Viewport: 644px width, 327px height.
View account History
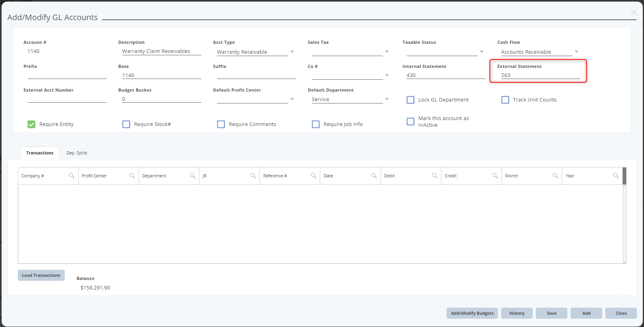517,313
